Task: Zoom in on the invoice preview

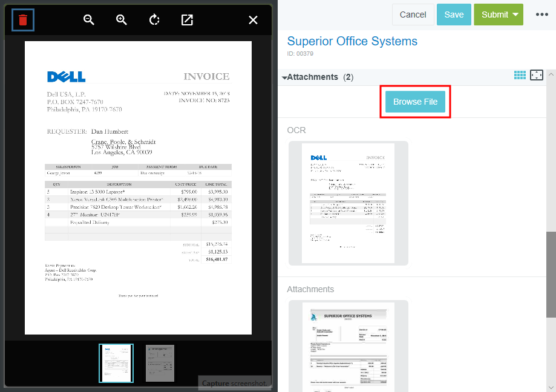Action: [x=122, y=20]
